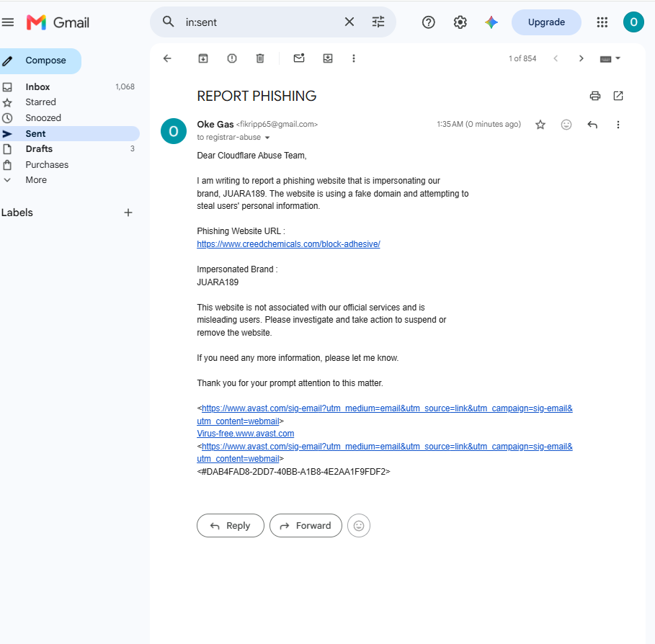Open the creedchemicals phishing URL link
The width and height of the screenshot is (655, 644).
(288, 244)
